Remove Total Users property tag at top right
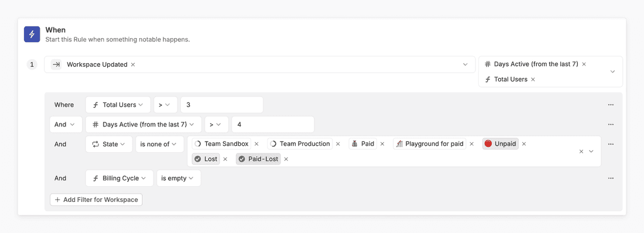The width and height of the screenshot is (644, 233). point(533,79)
